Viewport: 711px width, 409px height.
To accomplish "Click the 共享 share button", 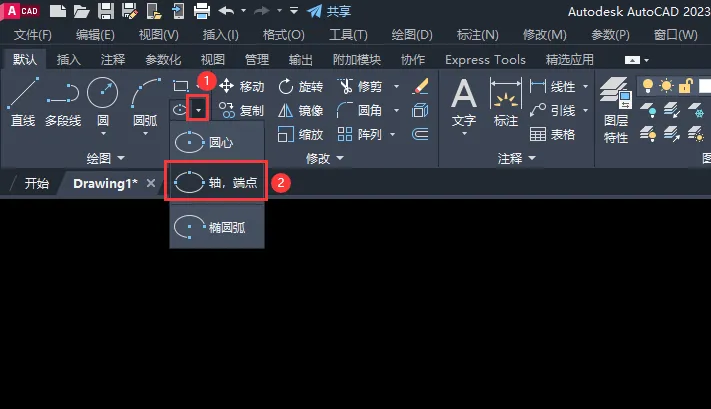I will click(x=329, y=11).
